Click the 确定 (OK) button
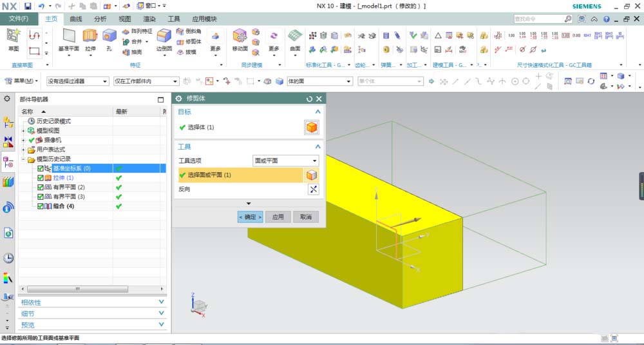644x345 pixels. (x=250, y=217)
